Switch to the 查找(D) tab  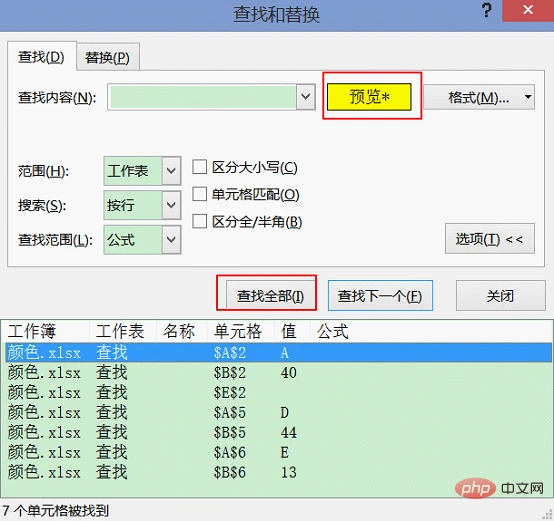pyautogui.click(x=41, y=57)
